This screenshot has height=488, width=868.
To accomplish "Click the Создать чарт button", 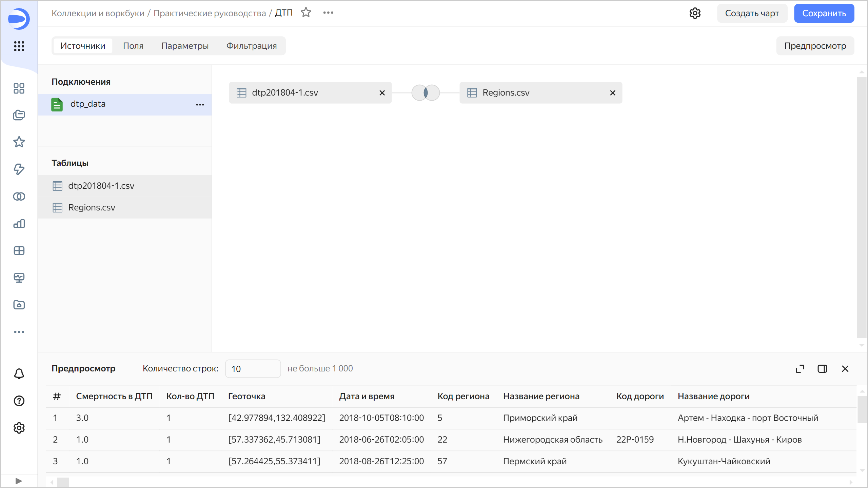I will coord(752,13).
